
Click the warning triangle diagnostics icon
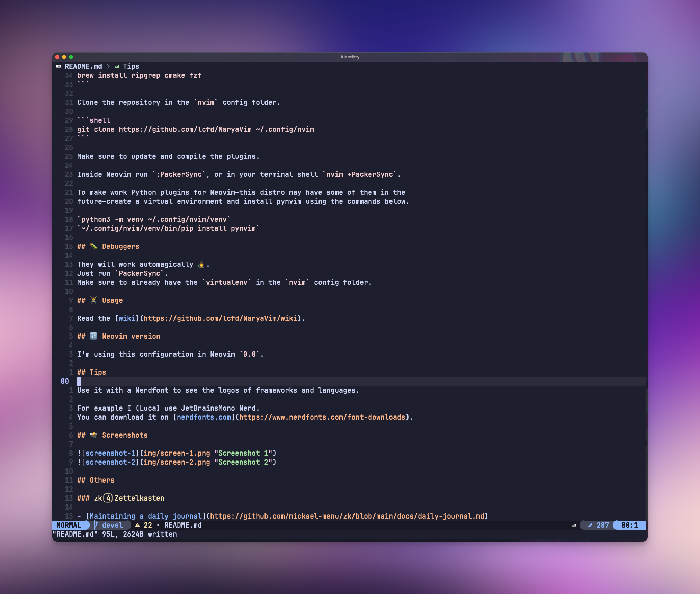(137, 525)
